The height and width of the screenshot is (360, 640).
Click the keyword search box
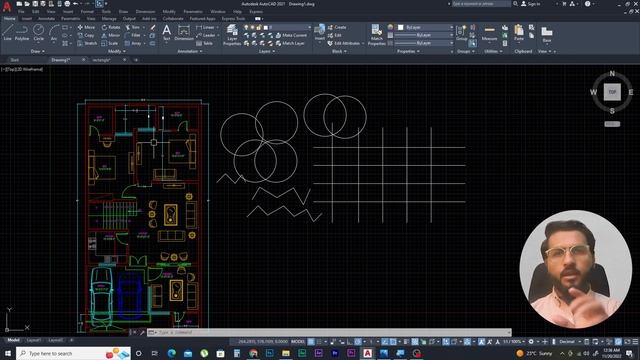[x=481, y=4]
